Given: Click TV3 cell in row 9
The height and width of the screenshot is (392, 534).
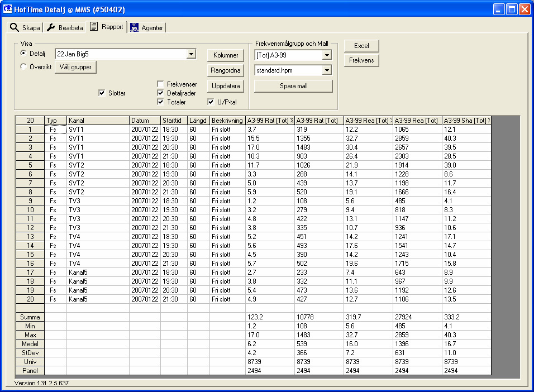Looking at the screenshot, I should click(98, 201).
